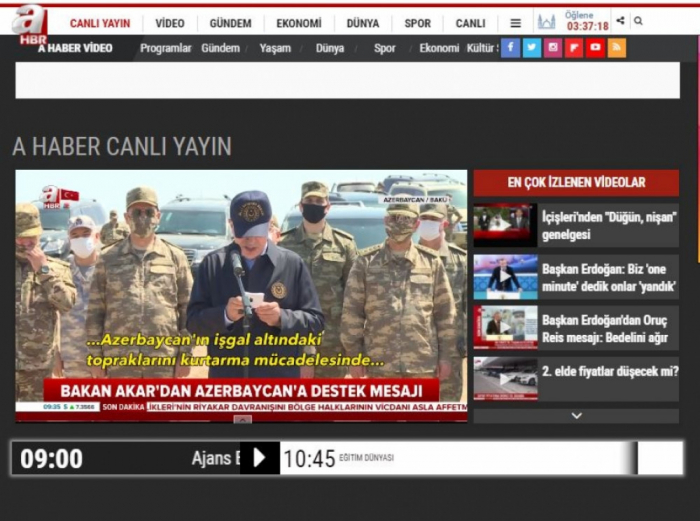This screenshot has width=700, height=521.
Task: Click the used cars video thumbnail
Action: (505, 379)
